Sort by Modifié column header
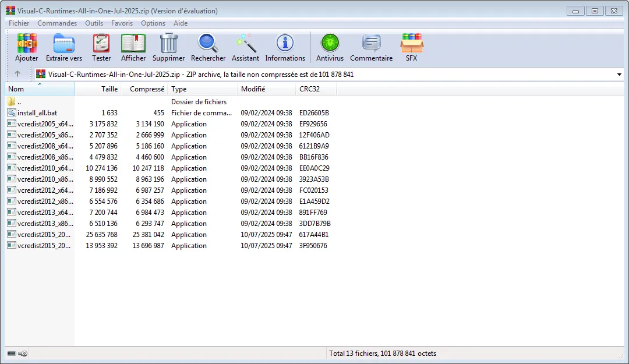 point(267,89)
